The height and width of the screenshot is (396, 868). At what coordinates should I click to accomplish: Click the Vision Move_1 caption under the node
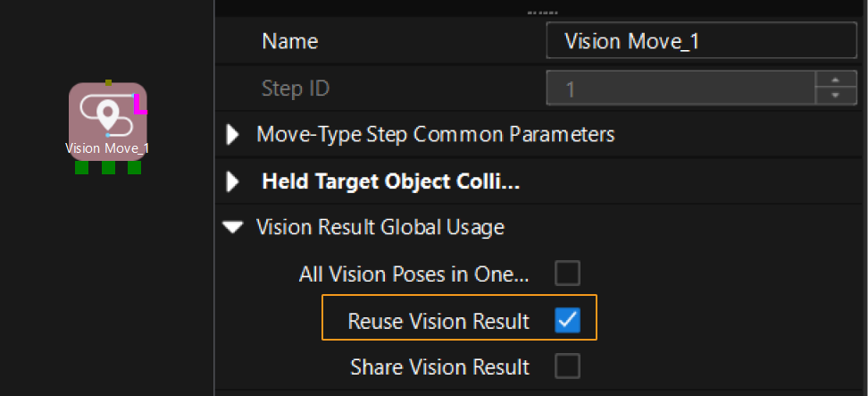(107, 148)
